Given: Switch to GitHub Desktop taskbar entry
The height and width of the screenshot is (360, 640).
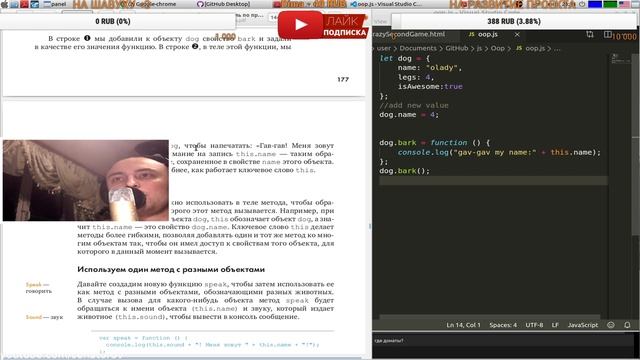Looking at the screenshot, I should (224, 4).
